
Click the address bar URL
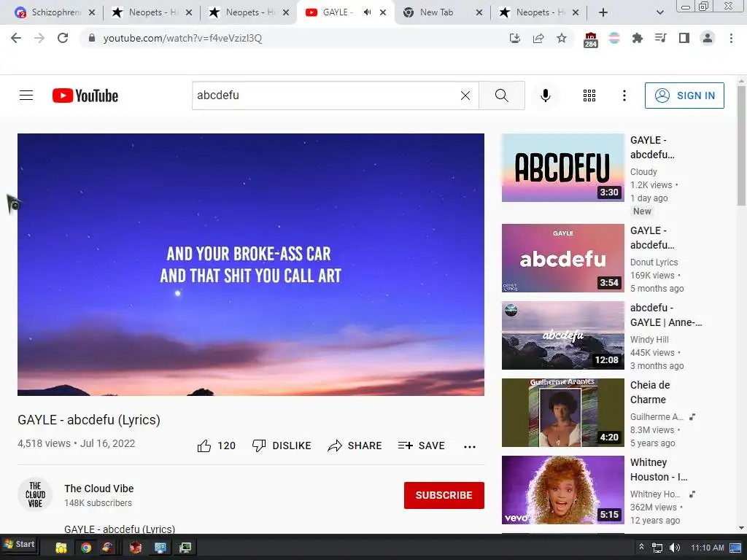tap(182, 38)
